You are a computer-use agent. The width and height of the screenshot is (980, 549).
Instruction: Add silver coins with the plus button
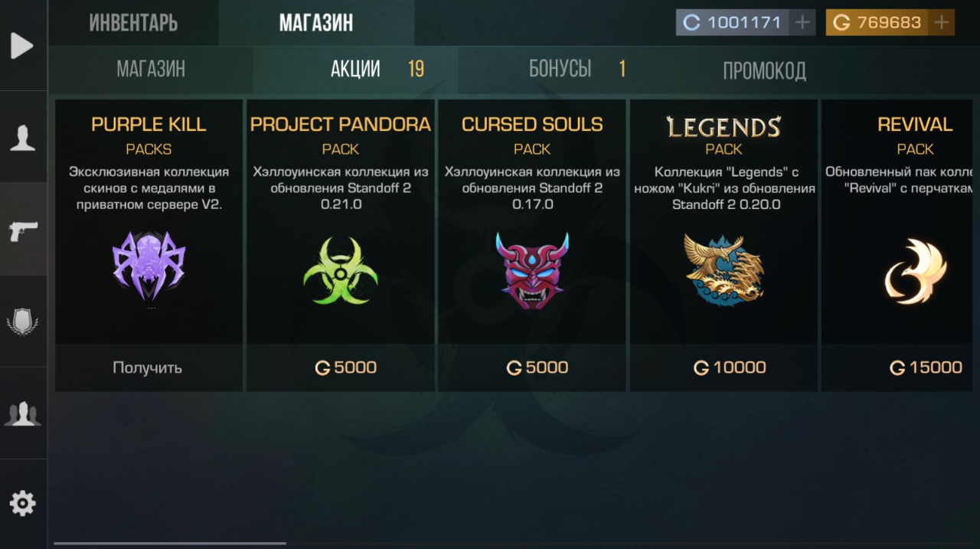[x=802, y=22]
